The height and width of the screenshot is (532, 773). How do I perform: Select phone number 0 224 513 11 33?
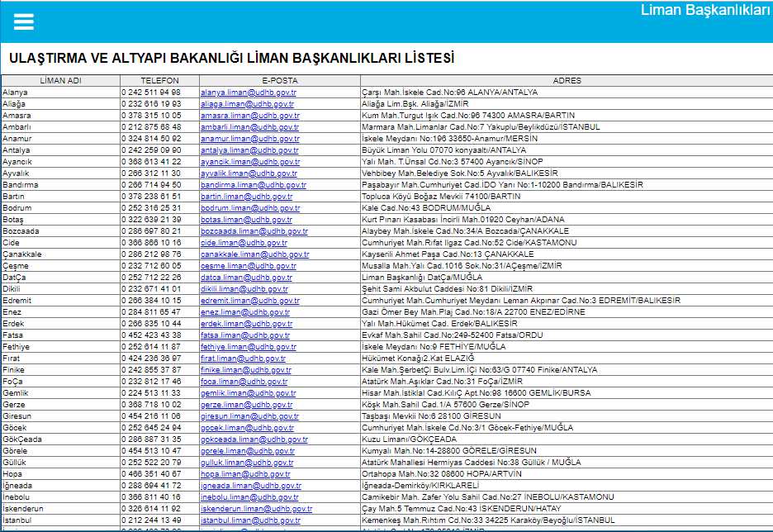(151, 393)
